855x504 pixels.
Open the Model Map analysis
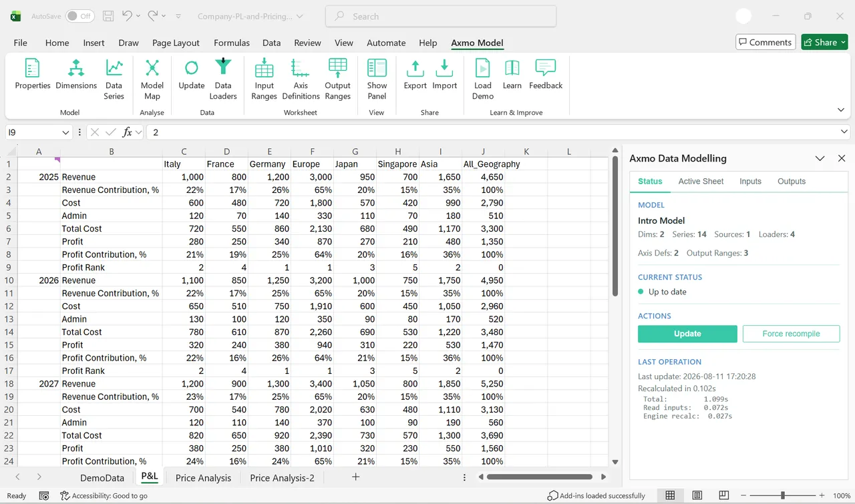click(x=152, y=79)
